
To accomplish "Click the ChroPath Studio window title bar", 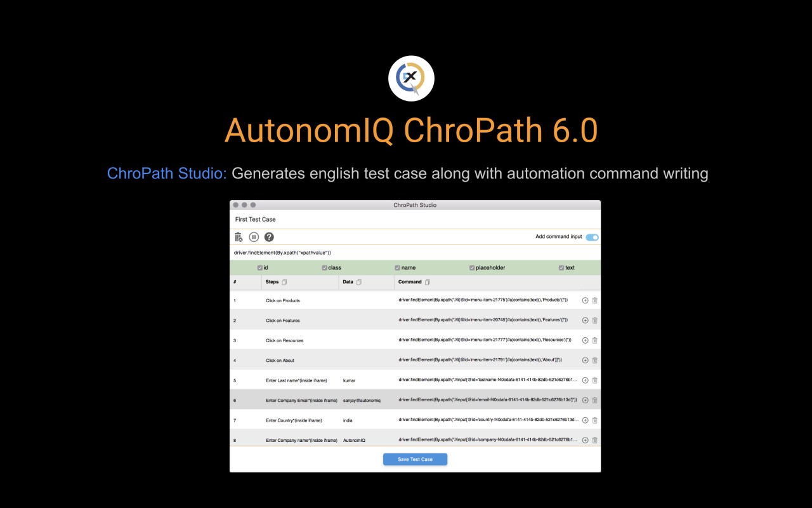I will 415,205.
